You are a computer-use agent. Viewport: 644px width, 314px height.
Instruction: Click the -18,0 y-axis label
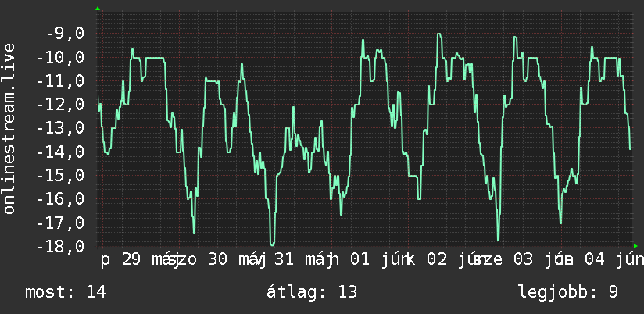pos(60,246)
